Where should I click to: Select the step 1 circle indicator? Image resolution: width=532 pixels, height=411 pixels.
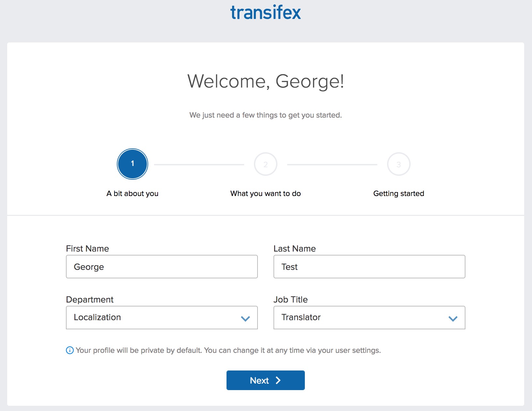pos(133,164)
